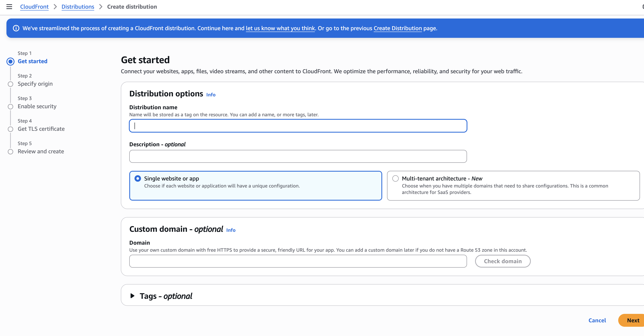
Task: Click Step 4 Get TLS certificate circle
Action: coord(10,129)
